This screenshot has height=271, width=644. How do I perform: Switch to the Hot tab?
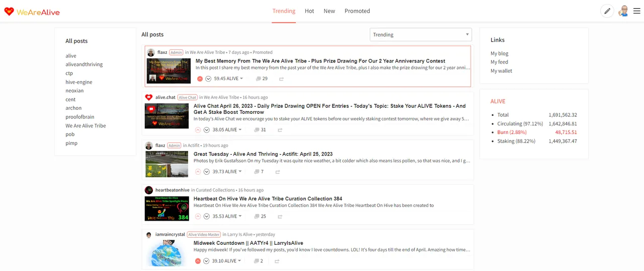click(x=309, y=11)
